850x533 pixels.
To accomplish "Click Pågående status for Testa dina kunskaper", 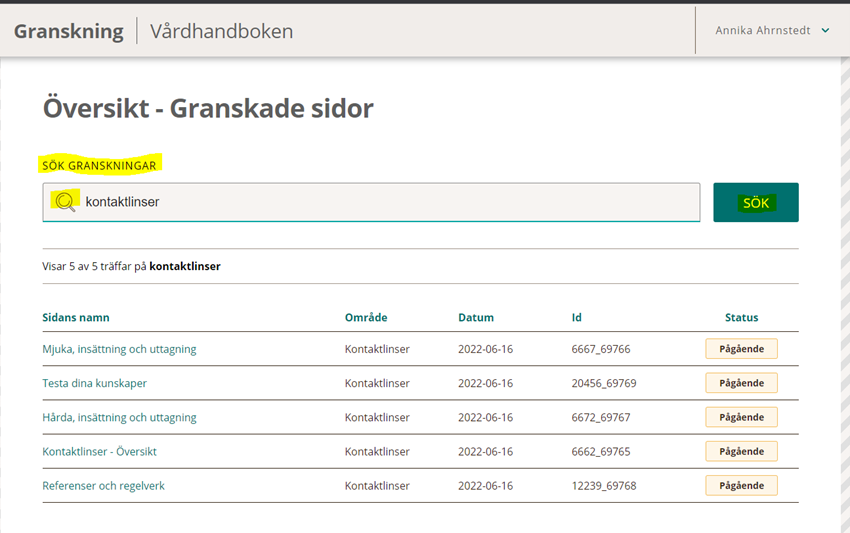I will point(741,383).
